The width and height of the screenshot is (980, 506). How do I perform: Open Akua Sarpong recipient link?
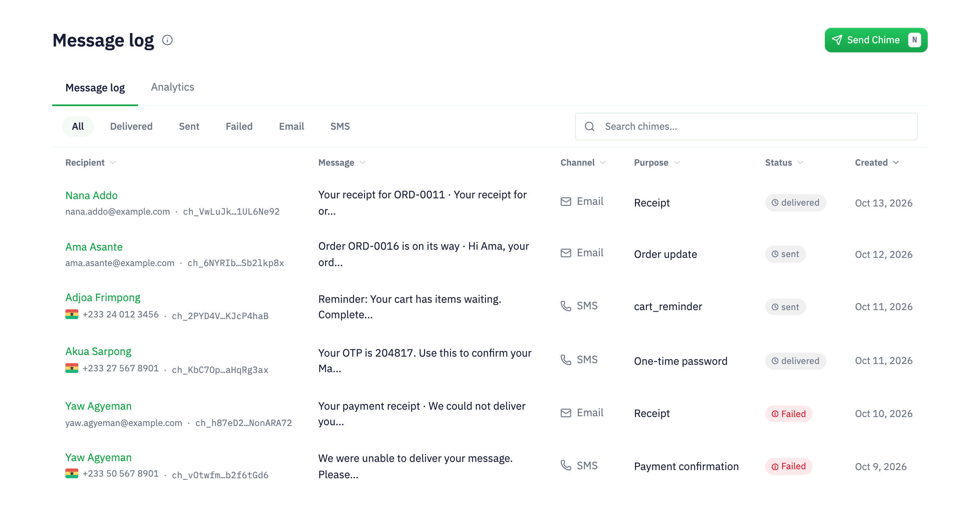[98, 351]
